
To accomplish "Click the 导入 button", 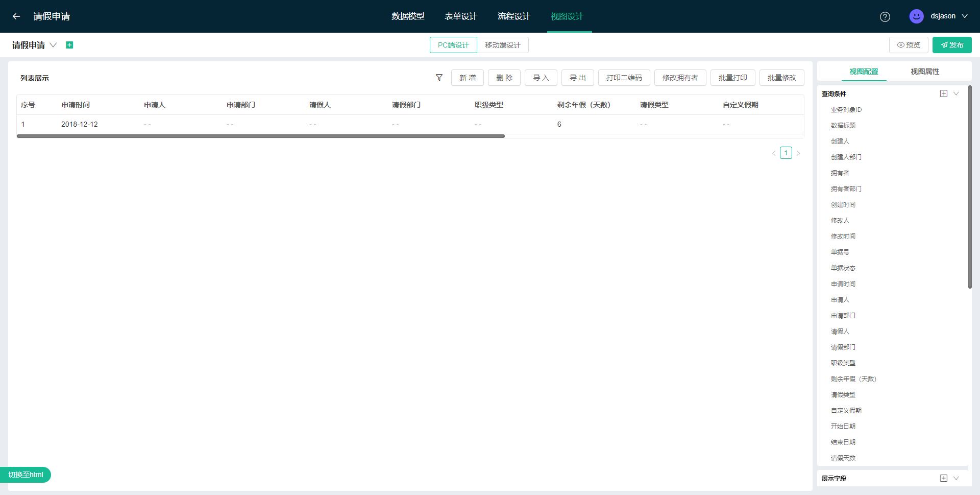I will pos(541,78).
